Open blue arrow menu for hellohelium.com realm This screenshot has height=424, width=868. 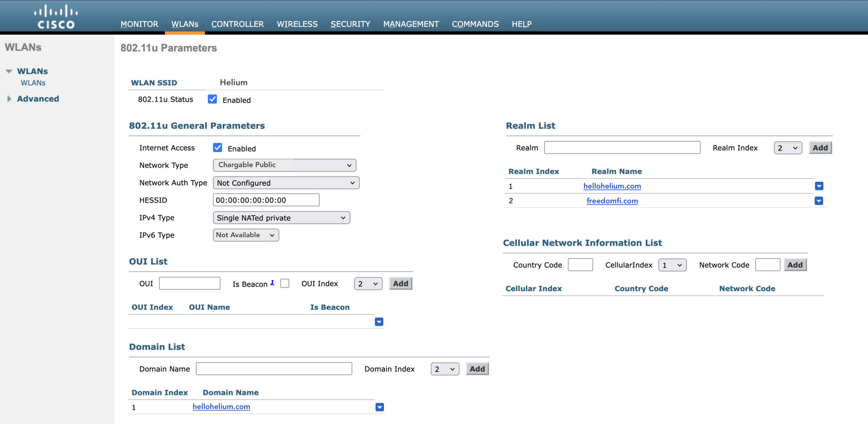pos(819,186)
